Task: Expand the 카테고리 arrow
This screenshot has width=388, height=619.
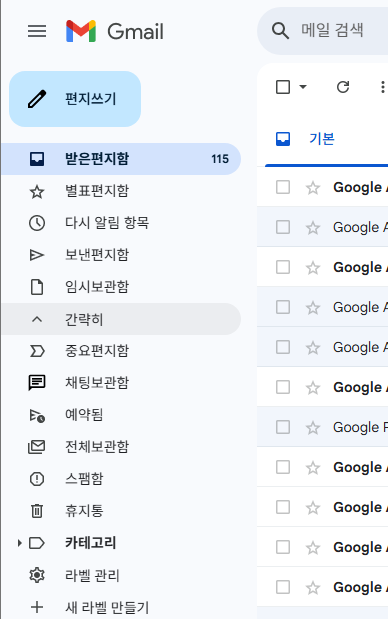Action: (x=19, y=543)
